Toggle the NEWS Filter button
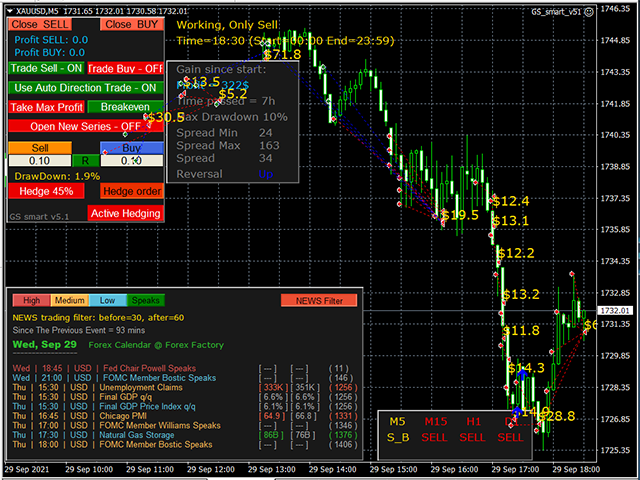 pyautogui.click(x=319, y=301)
